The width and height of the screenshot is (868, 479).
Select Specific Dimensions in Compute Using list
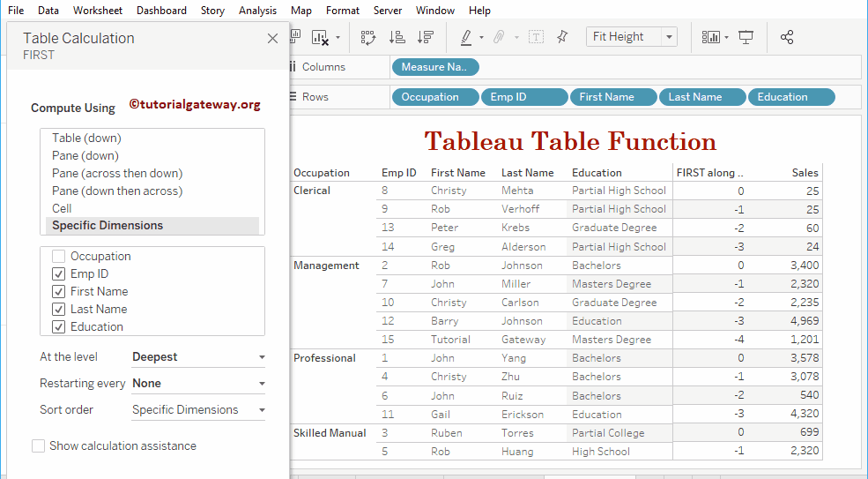click(x=152, y=226)
